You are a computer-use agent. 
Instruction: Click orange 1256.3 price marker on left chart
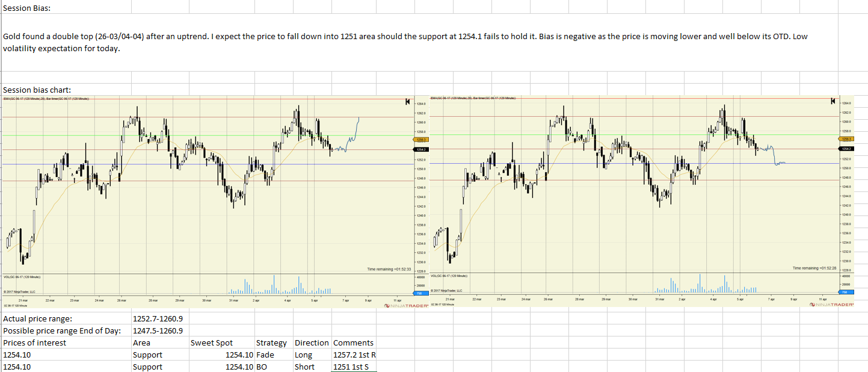[421, 139]
